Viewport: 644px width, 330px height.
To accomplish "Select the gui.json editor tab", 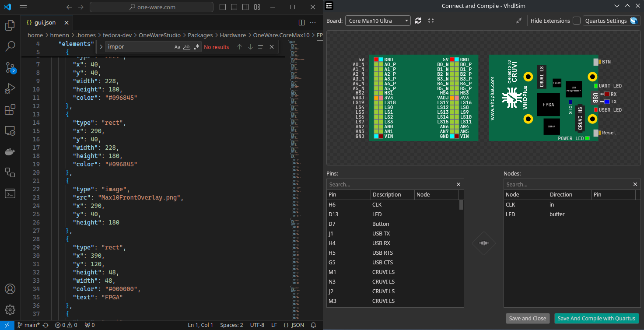I will coord(44,23).
